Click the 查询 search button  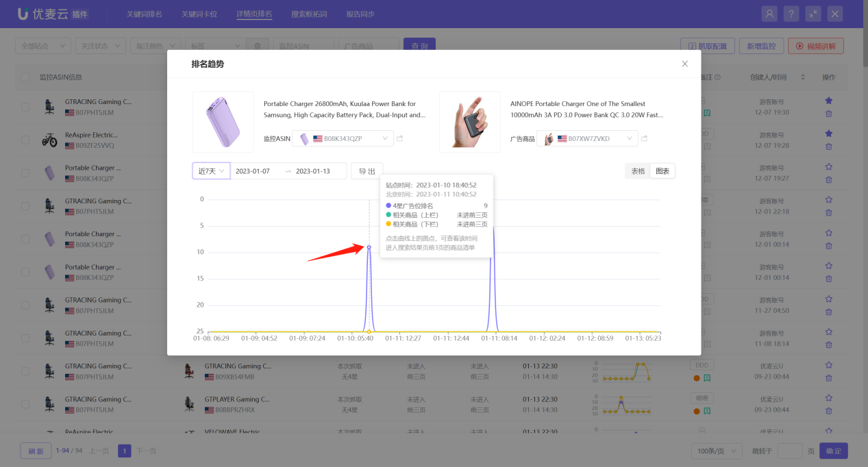420,46
